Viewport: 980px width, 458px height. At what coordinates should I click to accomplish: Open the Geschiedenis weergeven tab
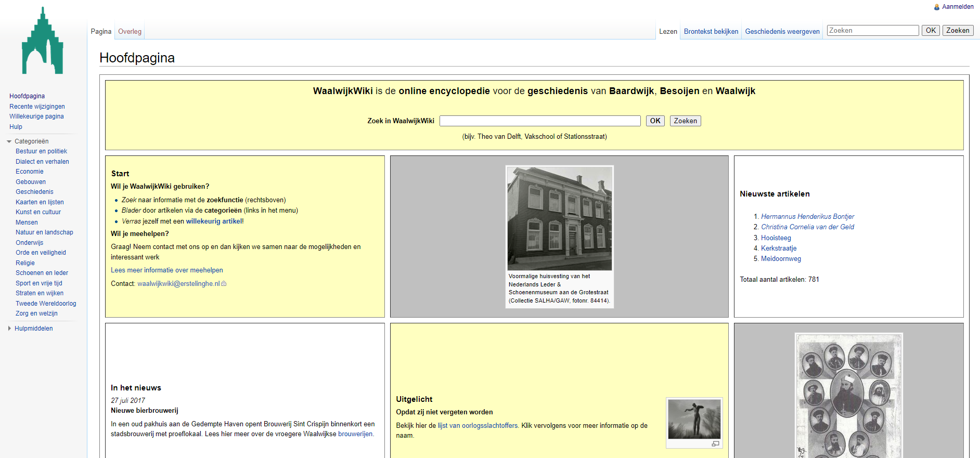pyautogui.click(x=782, y=32)
